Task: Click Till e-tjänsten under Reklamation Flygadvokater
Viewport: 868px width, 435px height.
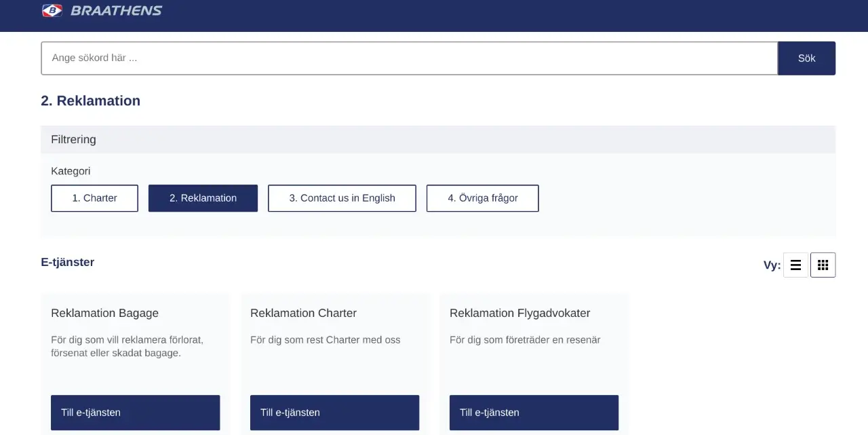Action: coord(534,413)
